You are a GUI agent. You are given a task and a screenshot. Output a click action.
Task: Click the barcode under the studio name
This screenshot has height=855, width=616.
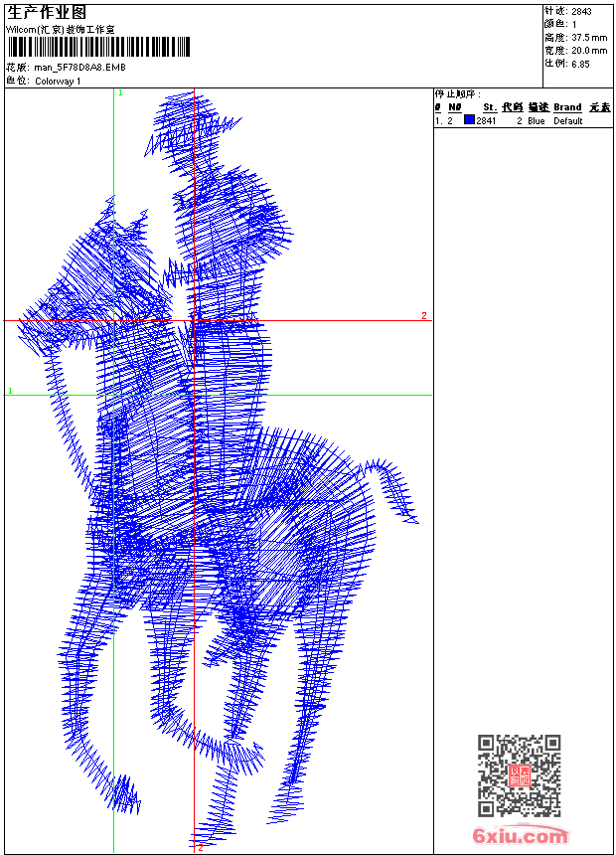(x=98, y=47)
